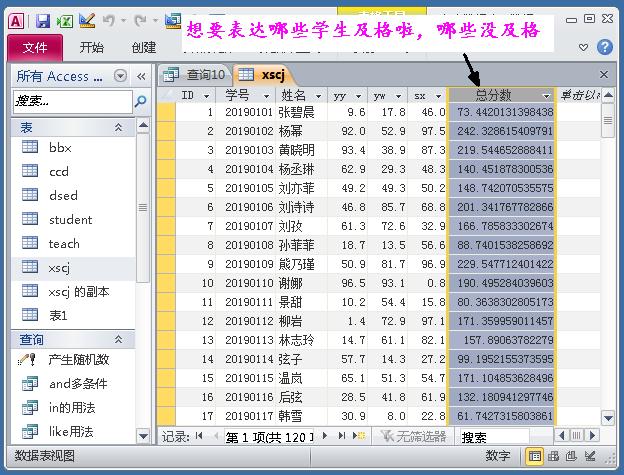This screenshot has height=475, width=624.
Task: Click the datasheet horizontal scrollbar right arrow
Action: pyautogui.click(x=593, y=436)
